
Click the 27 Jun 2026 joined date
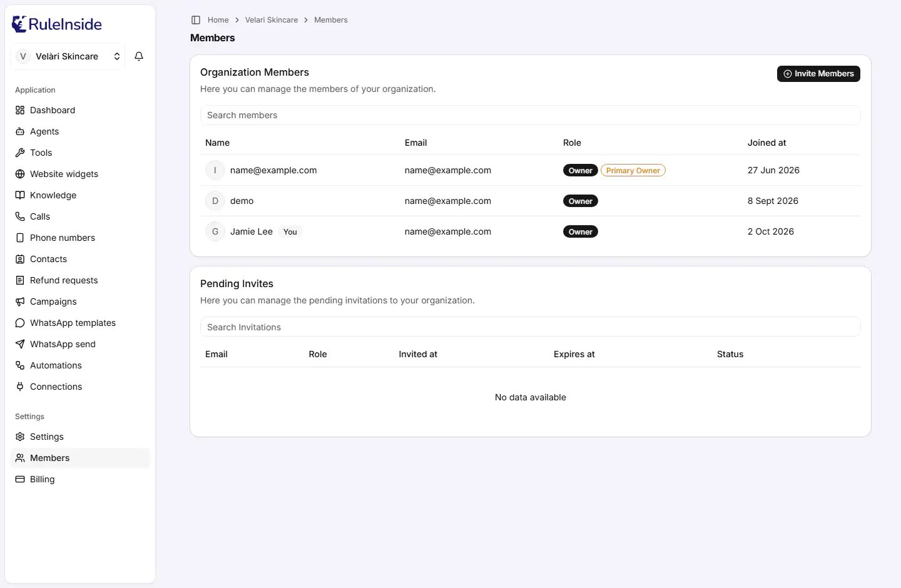tap(773, 170)
